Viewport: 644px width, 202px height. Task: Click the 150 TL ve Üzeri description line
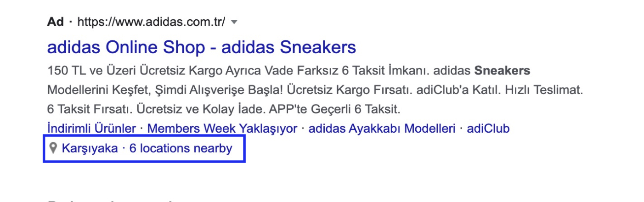pyautogui.click(x=289, y=71)
